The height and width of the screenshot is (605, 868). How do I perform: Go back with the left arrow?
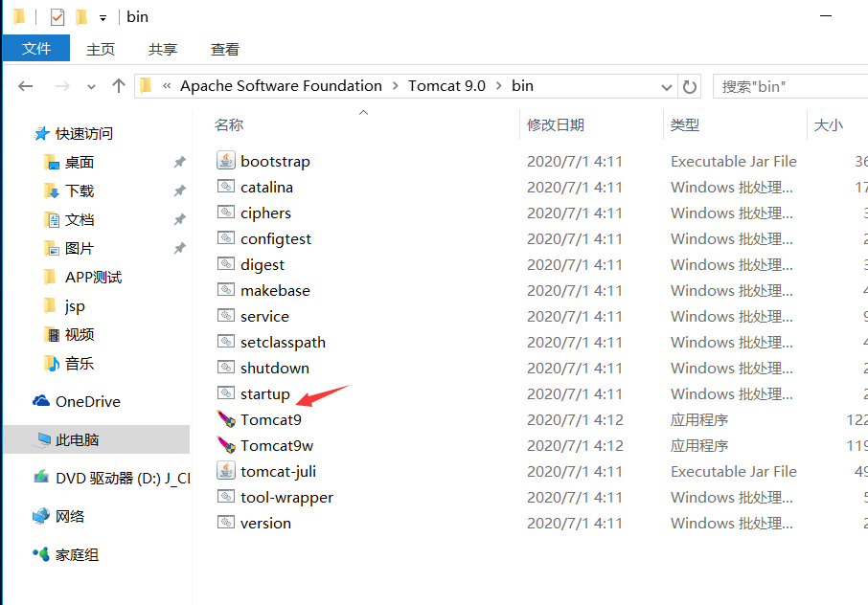[26, 86]
